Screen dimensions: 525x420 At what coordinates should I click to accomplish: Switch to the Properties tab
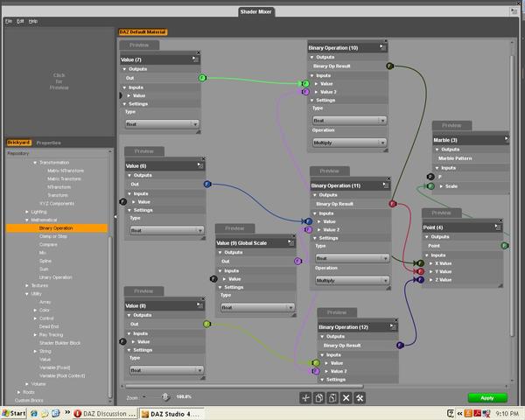[48, 143]
